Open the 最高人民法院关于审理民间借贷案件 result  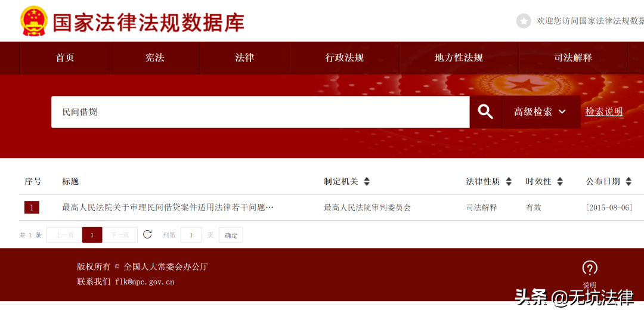[168, 207]
